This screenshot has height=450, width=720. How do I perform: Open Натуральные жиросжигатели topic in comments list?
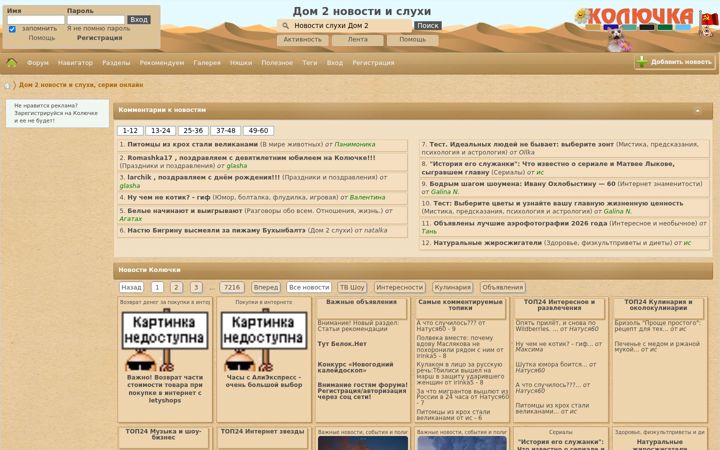[x=488, y=243]
